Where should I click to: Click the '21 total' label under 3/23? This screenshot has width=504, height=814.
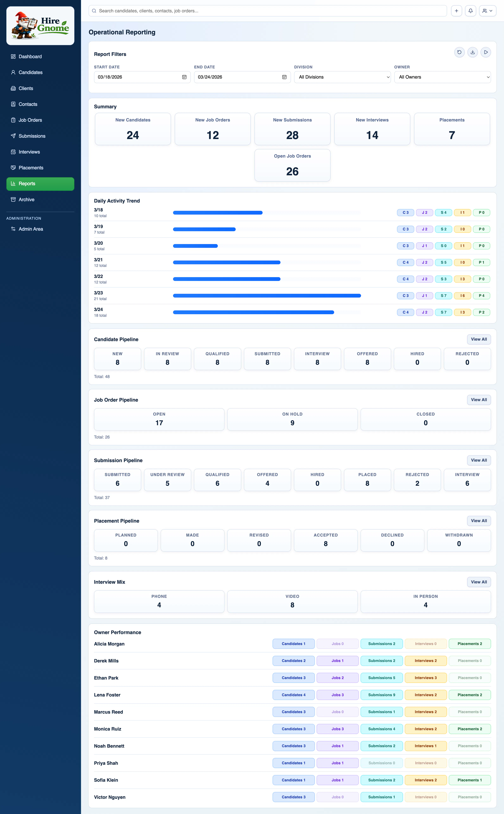pos(100,299)
